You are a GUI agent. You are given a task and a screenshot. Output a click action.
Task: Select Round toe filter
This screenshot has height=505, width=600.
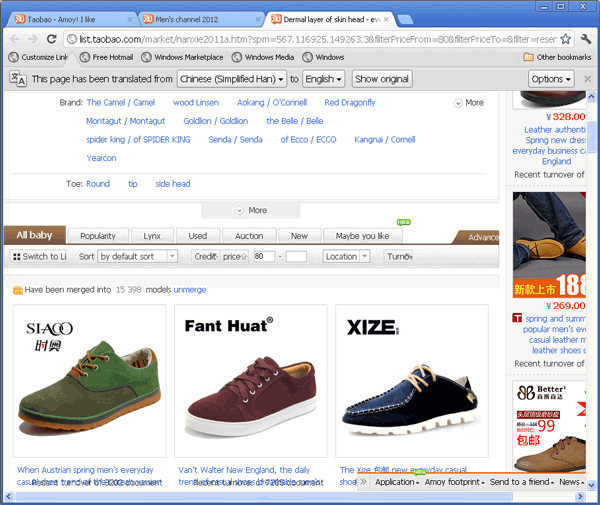[x=98, y=184]
